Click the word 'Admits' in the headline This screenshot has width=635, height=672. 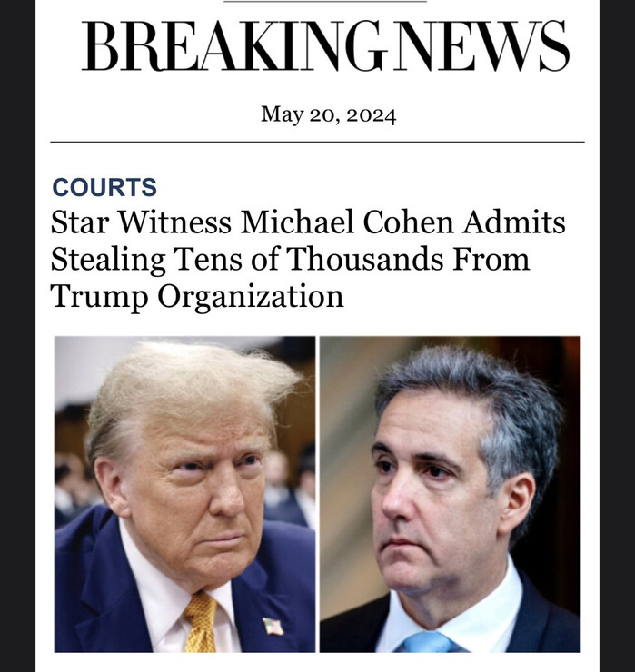coord(513,222)
